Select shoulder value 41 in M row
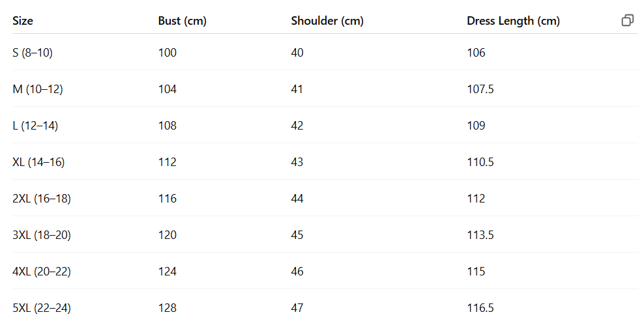 297,89
